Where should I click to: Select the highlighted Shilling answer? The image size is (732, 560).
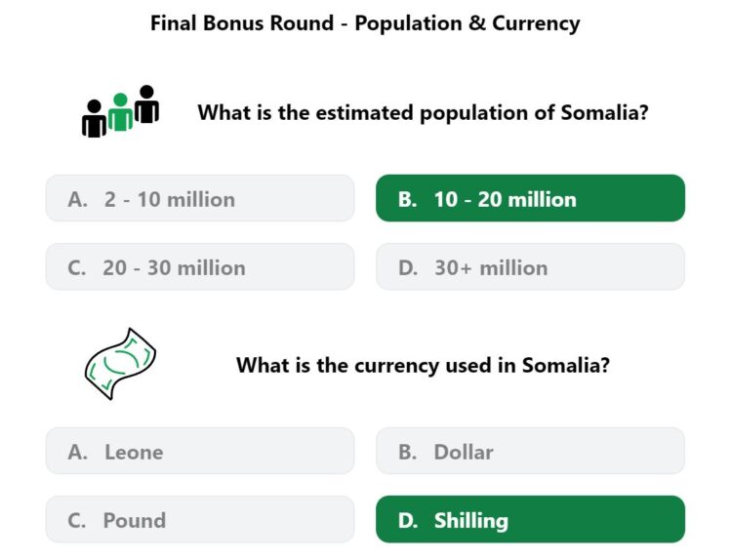(530, 519)
